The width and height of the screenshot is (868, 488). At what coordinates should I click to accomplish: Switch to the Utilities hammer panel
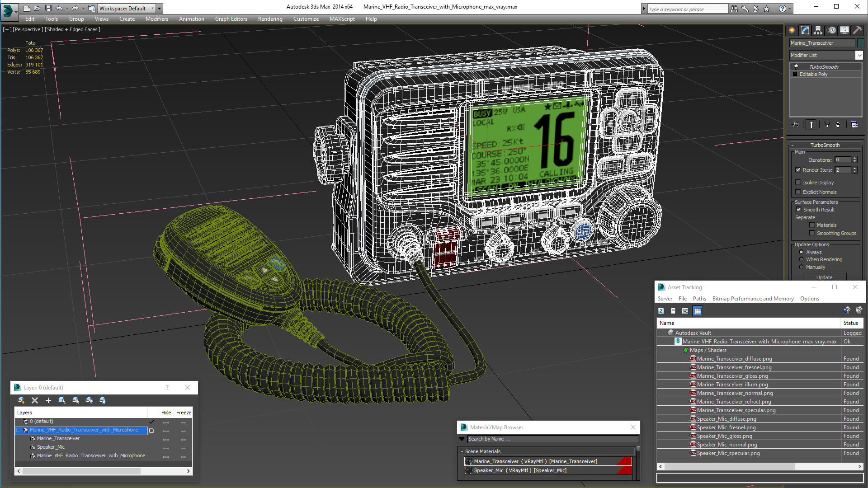[857, 30]
